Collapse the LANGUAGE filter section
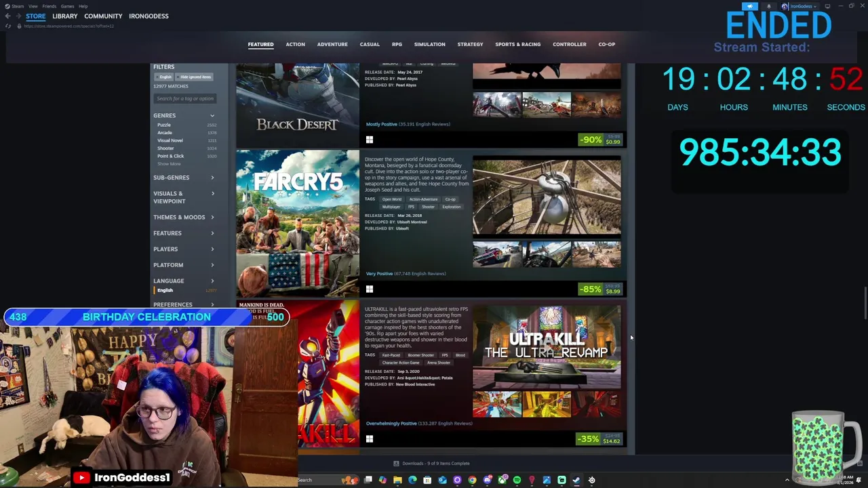The width and height of the screenshot is (868, 488). tap(184, 281)
